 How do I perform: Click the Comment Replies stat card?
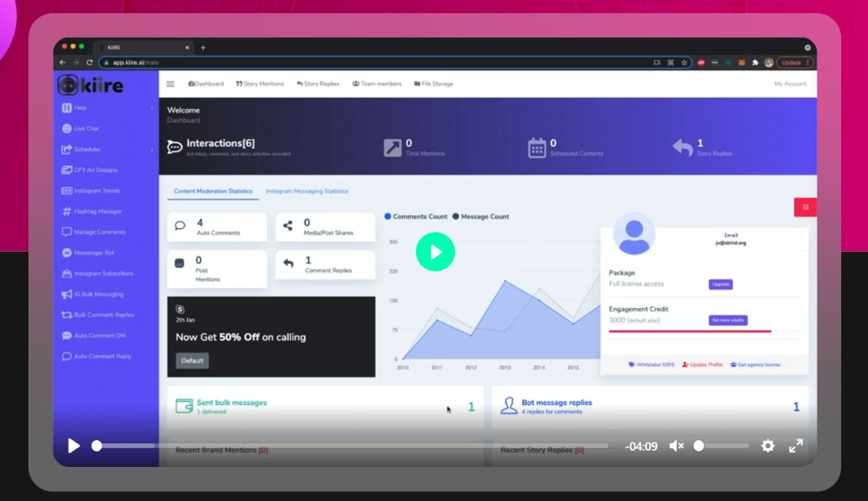(325, 265)
